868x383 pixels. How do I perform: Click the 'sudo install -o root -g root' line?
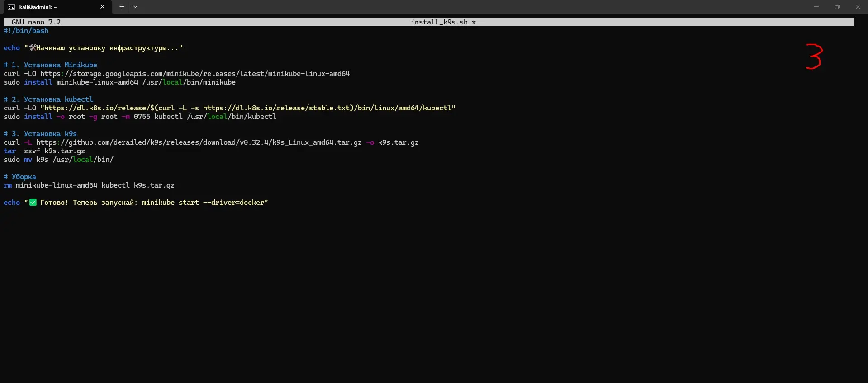click(x=140, y=117)
